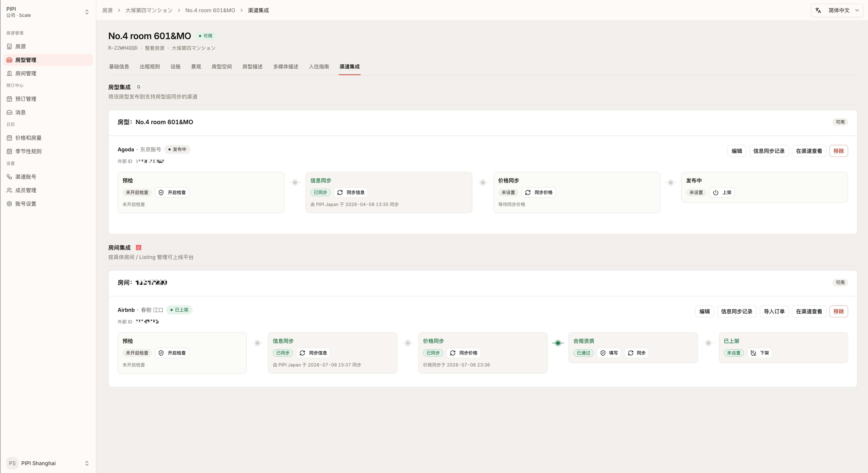The width and height of the screenshot is (868, 473).
Task: Open 信息同步记录 for Agoda channel
Action: 769,151
